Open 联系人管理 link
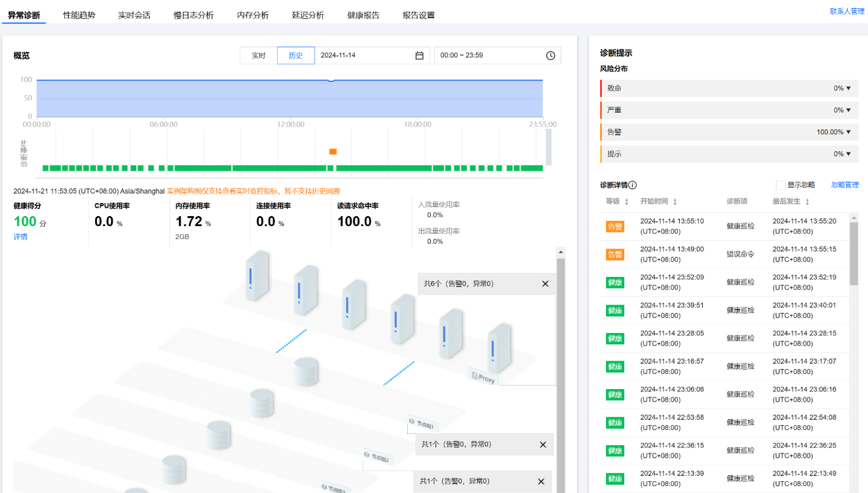 847,11
